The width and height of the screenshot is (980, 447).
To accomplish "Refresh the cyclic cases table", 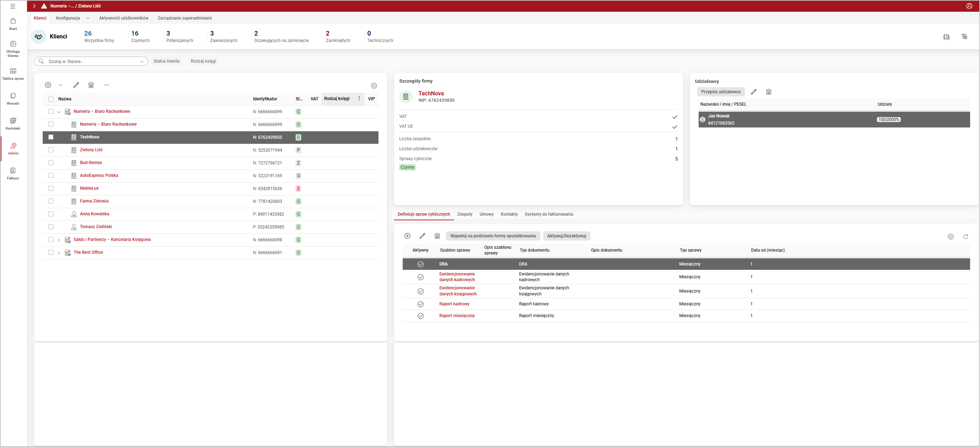I will 965,236.
